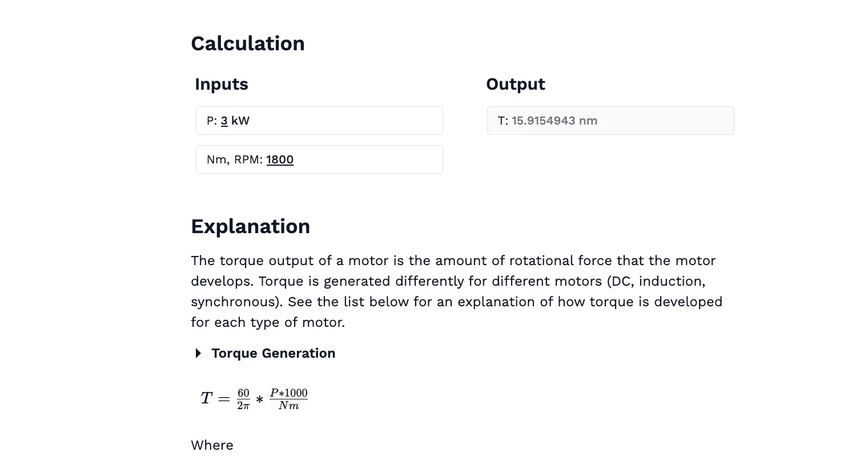Click the Explanation heading
This screenshot has width=868, height=456.
pos(250,226)
